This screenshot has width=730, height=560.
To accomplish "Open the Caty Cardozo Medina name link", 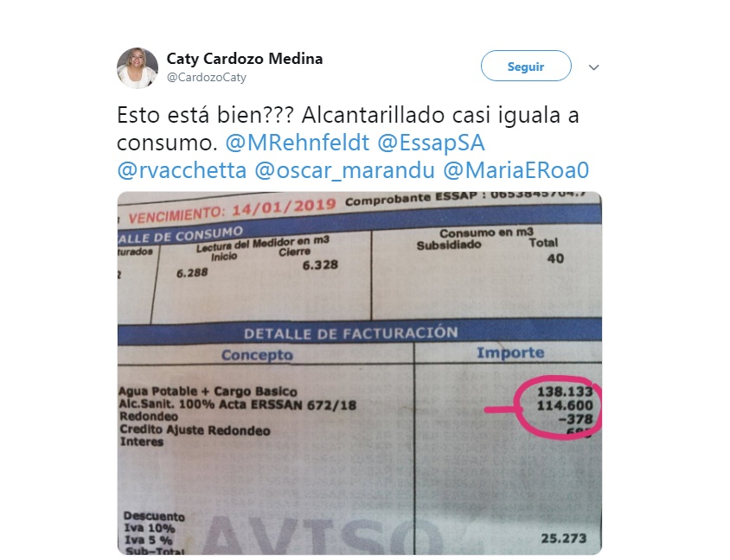I will point(245,59).
